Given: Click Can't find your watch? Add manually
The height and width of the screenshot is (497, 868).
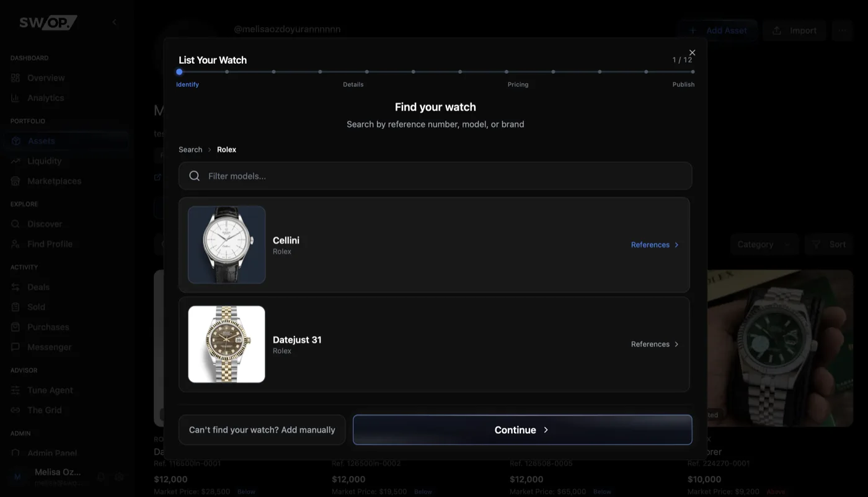Looking at the screenshot, I should (262, 429).
